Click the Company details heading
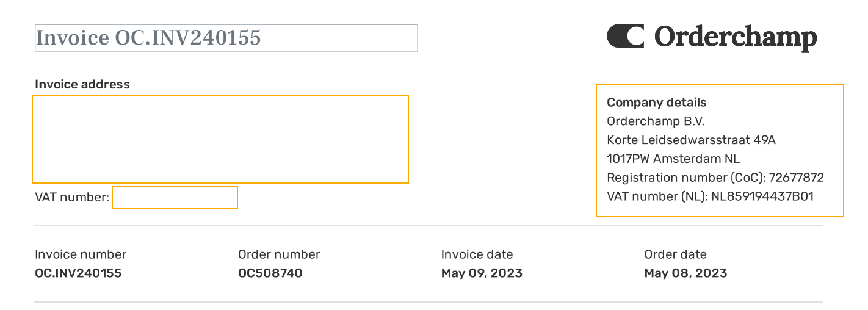The height and width of the screenshot is (310, 868). [657, 103]
